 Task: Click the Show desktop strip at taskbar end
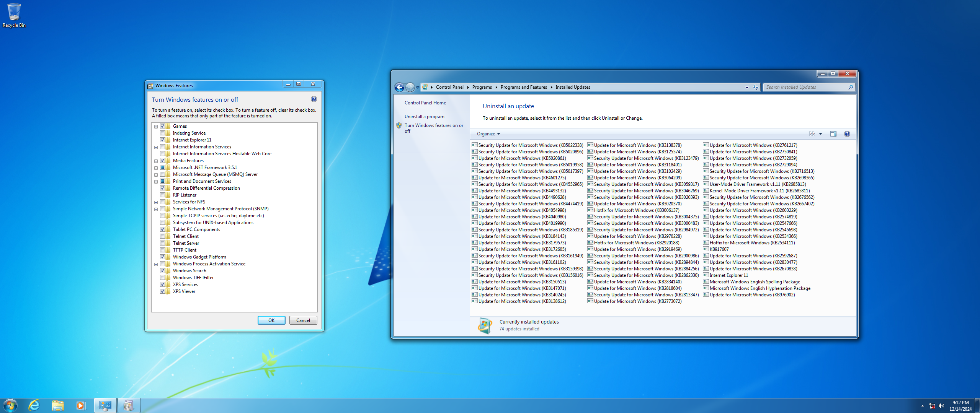tap(977, 405)
